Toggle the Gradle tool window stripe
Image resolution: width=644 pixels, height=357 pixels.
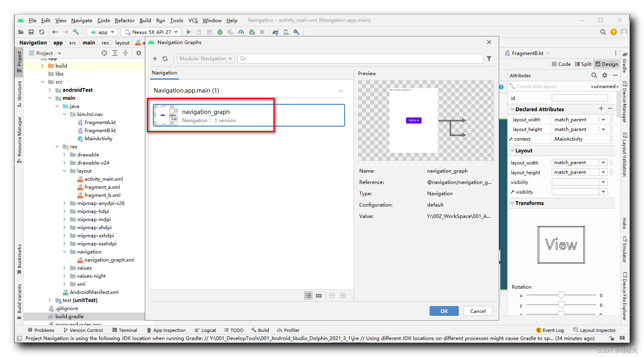625,62
